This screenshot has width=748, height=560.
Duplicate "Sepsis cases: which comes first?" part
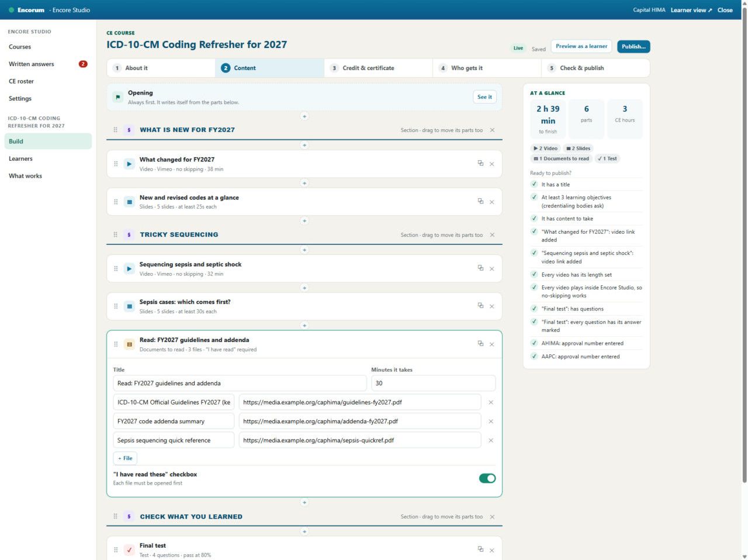pos(480,306)
